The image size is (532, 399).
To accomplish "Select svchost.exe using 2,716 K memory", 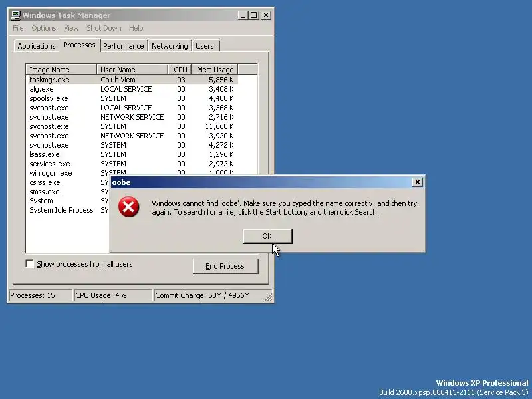I will (132, 117).
